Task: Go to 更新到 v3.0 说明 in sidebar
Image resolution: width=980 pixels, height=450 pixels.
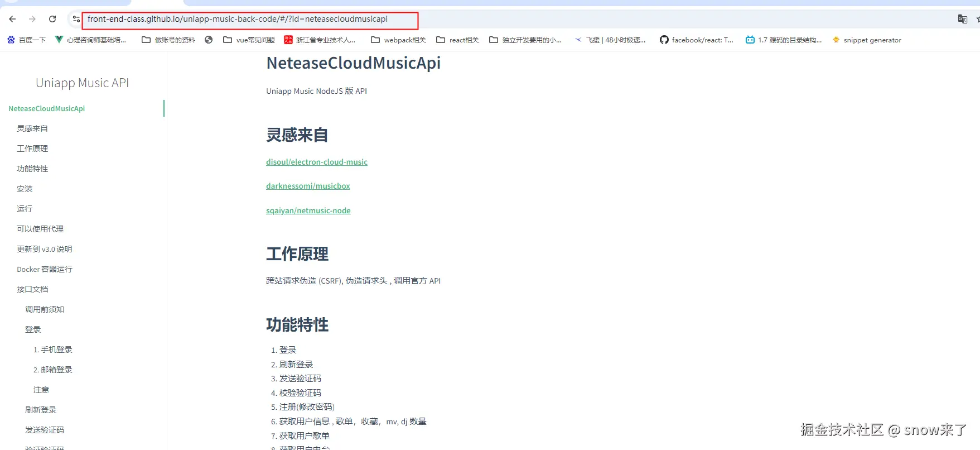Action: (x=45, y=249)
